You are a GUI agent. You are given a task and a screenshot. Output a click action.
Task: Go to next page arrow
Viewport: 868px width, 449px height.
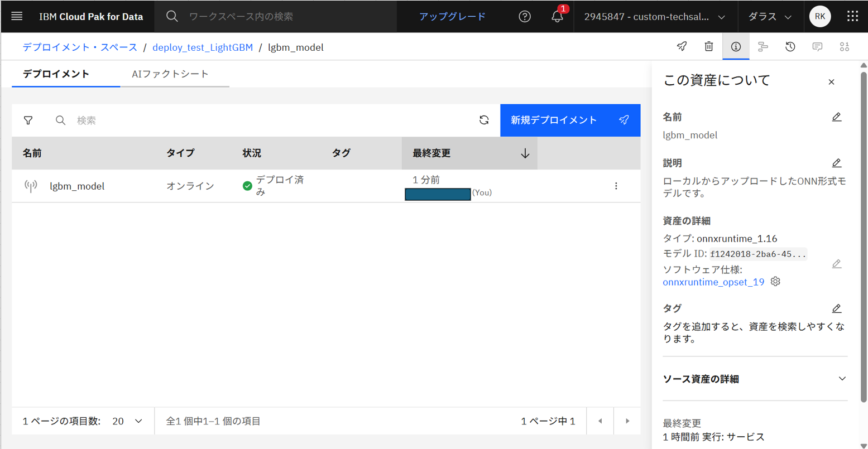tap(627, 421)
